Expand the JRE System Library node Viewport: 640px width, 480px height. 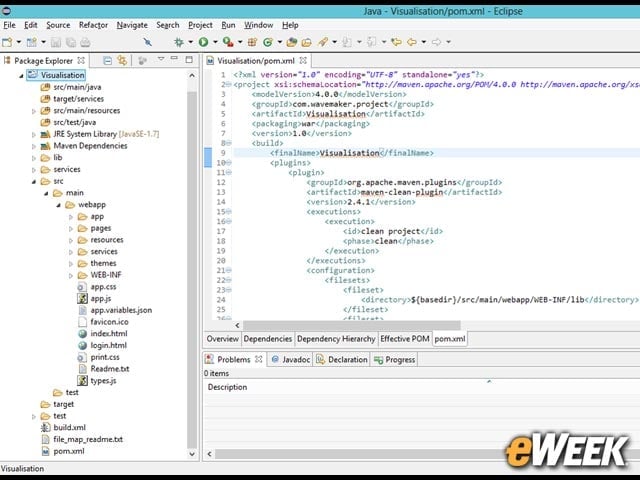34,134
